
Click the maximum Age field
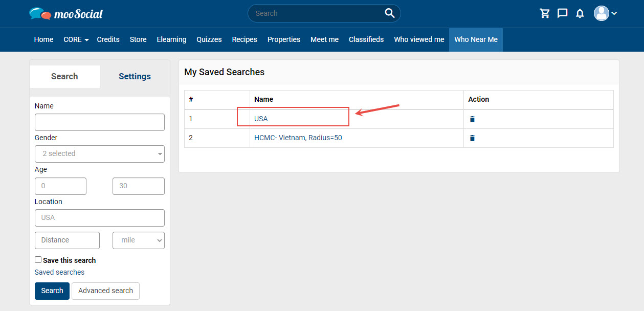tap(139, 186)
